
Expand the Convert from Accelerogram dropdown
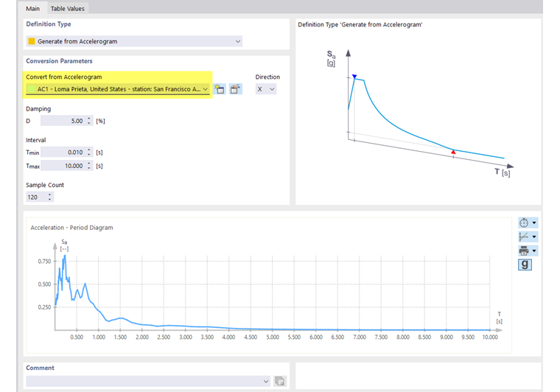coord(206,89)
